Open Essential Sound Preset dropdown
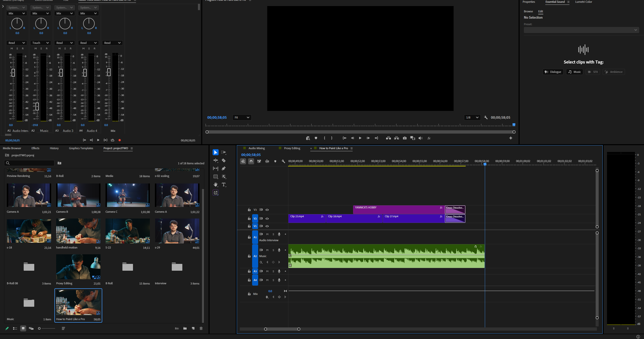This screenshot has height=339, width=644. pos(581,30)
